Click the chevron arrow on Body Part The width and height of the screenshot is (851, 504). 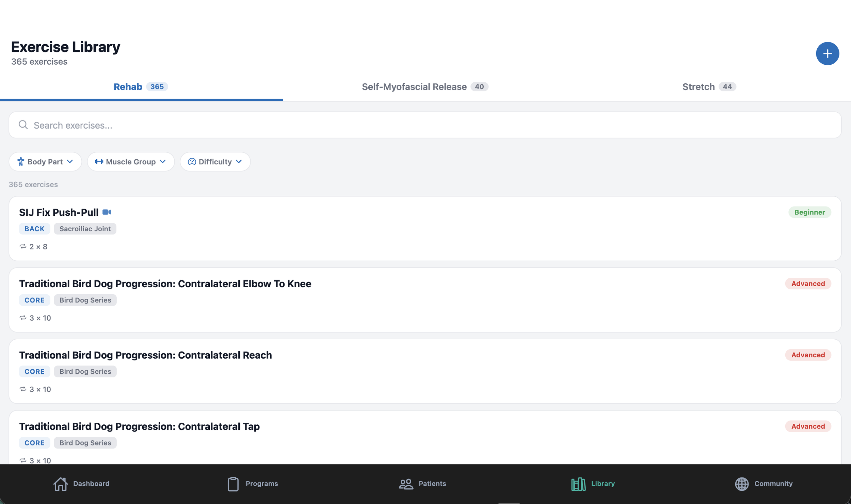click(x=70, y=162)
